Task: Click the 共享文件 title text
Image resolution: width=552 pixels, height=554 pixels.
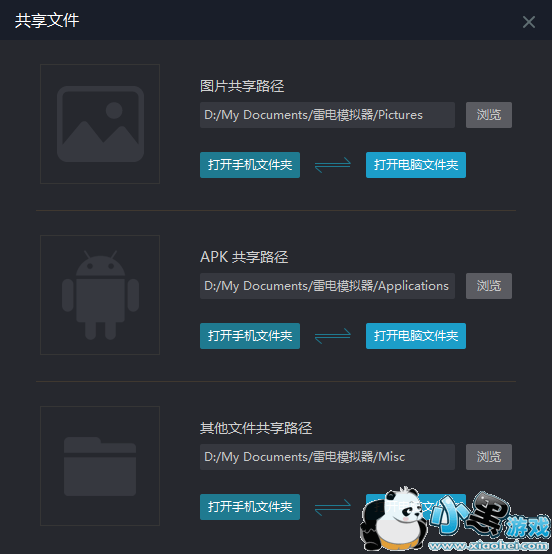Action: pyautogui.click(x=47, y=20)
